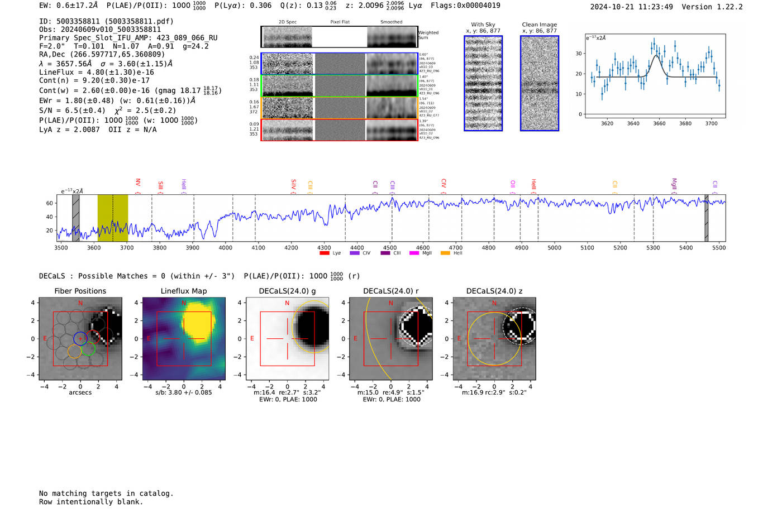Open the Clean Image thumbnail
The width and height of the screenshot is (782, 532).
[x=540, y=83]
